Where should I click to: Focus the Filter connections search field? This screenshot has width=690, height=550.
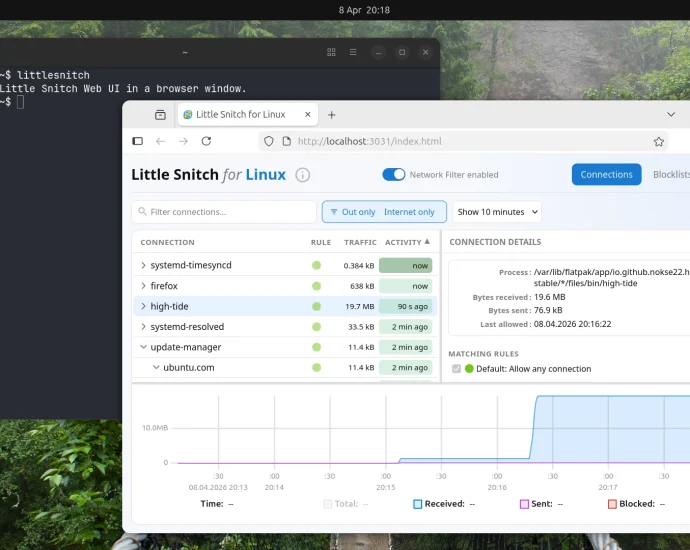[x=224, y=212]
